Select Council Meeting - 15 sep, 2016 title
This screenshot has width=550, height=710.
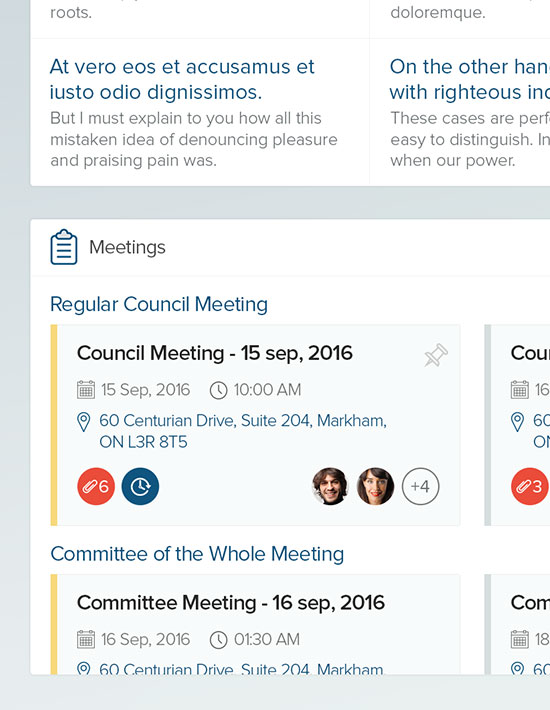point(215,353)
